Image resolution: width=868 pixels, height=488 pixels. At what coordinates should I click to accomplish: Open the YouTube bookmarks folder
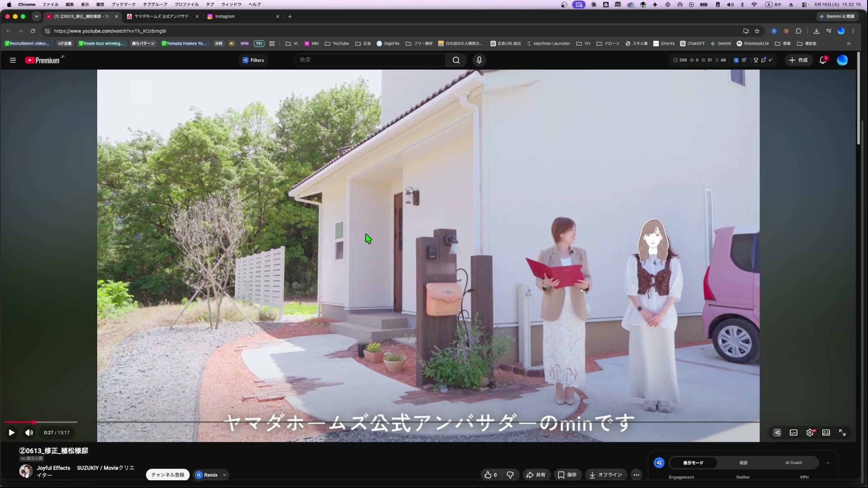(x=337, y=43)
